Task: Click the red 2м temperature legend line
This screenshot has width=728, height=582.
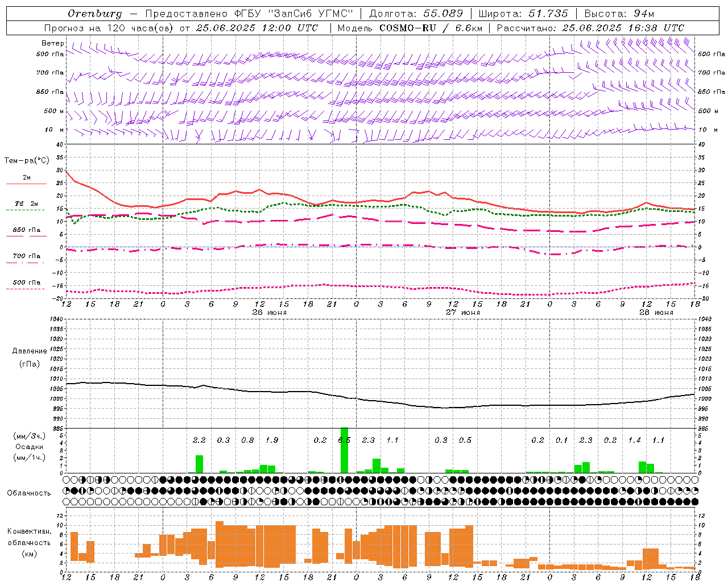Action: (26, 184)
